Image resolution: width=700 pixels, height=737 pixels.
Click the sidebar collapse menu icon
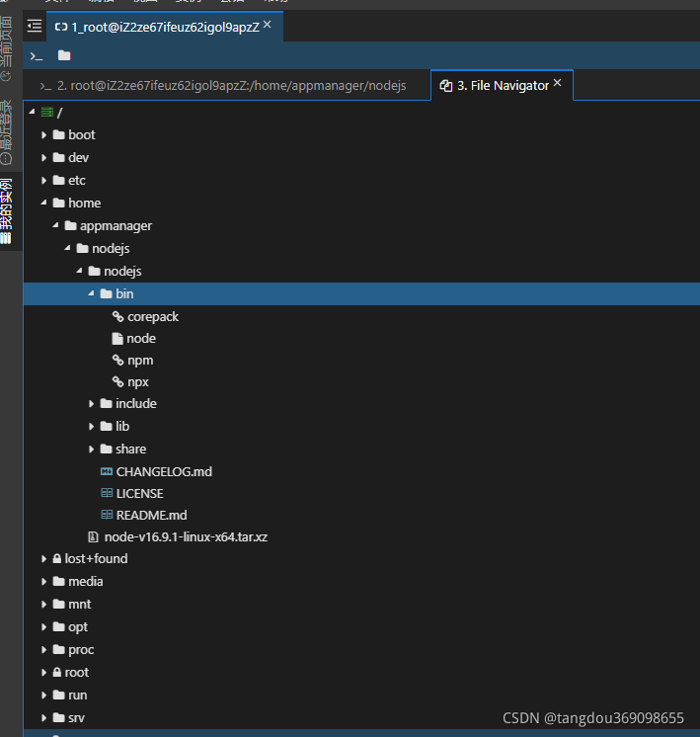click(x=35, y=26)
